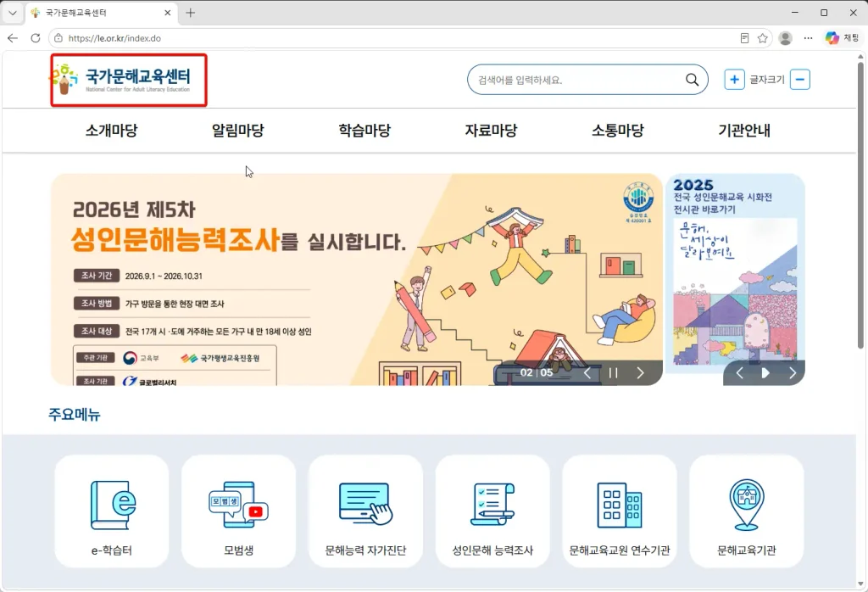868x592 pixels.
Task: Open the e-학습터 book icon
Action: coord(113,505)
